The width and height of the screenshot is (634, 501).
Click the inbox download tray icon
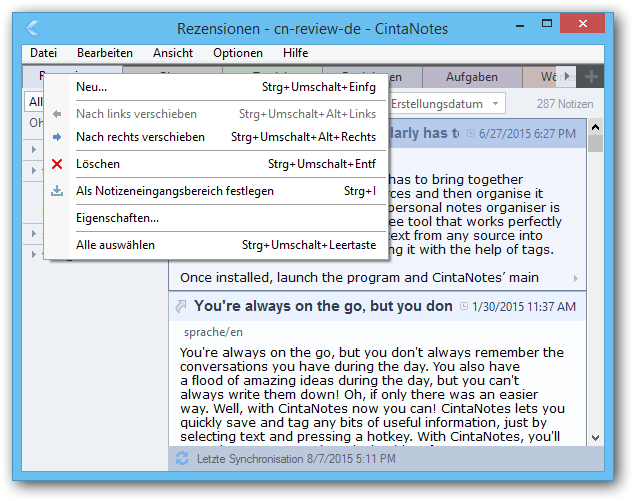[x=57, y=190]
